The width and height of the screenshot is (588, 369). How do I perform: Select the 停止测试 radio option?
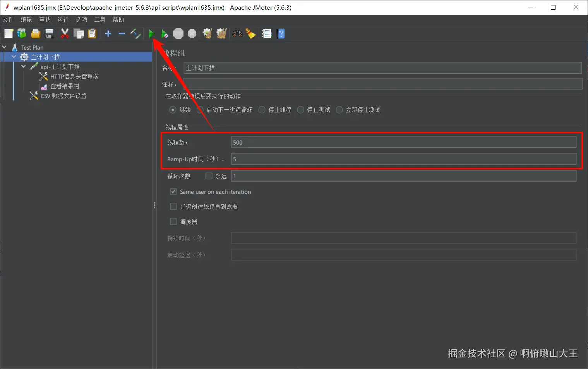click(x=300, y=110)
